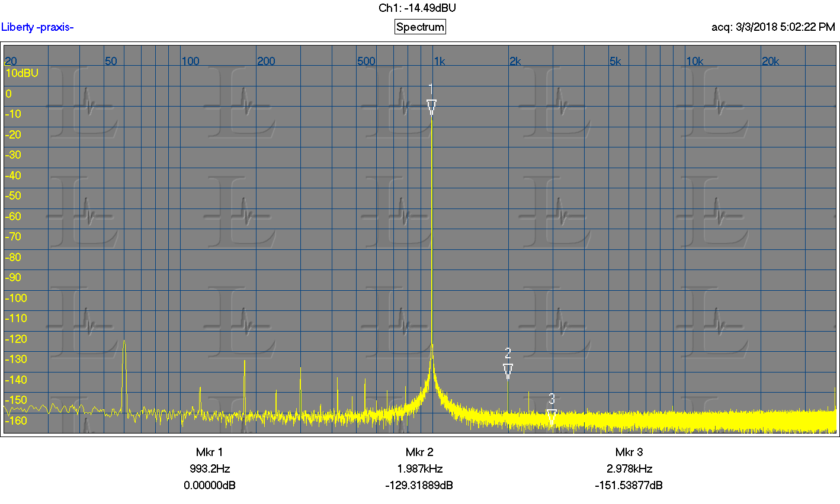Image resolution: width=840 pixels, height=504 pixels.
Task: Select marker 1 triangle at the fundamental peak
Action: coord(432,108)
